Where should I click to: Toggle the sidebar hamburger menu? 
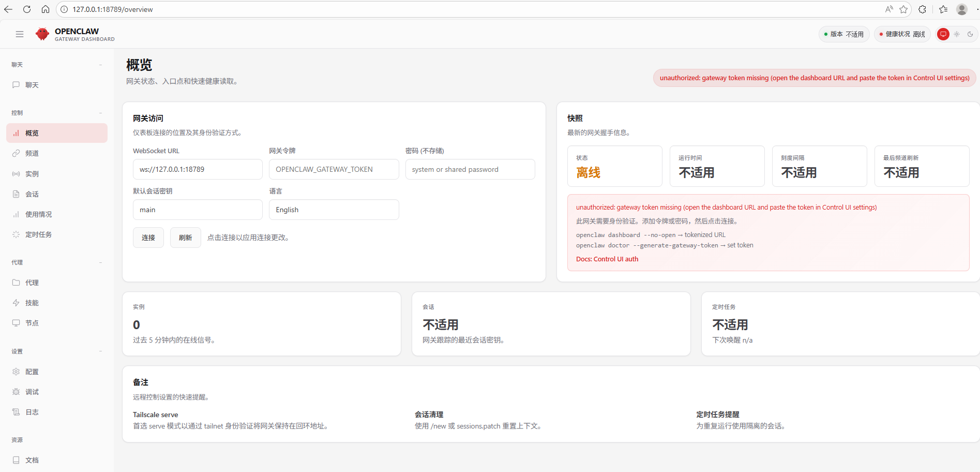tap(20, 34)
